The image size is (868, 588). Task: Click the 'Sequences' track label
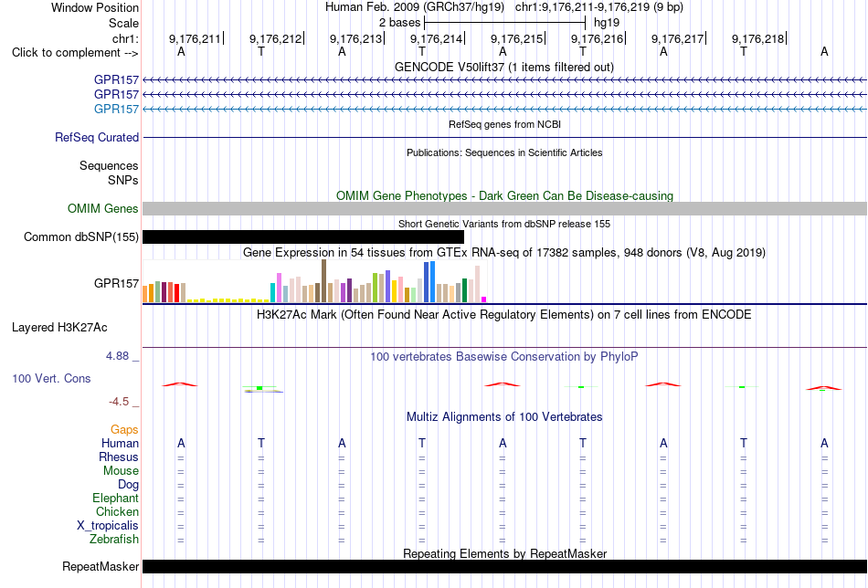click(x=109, y=165)
